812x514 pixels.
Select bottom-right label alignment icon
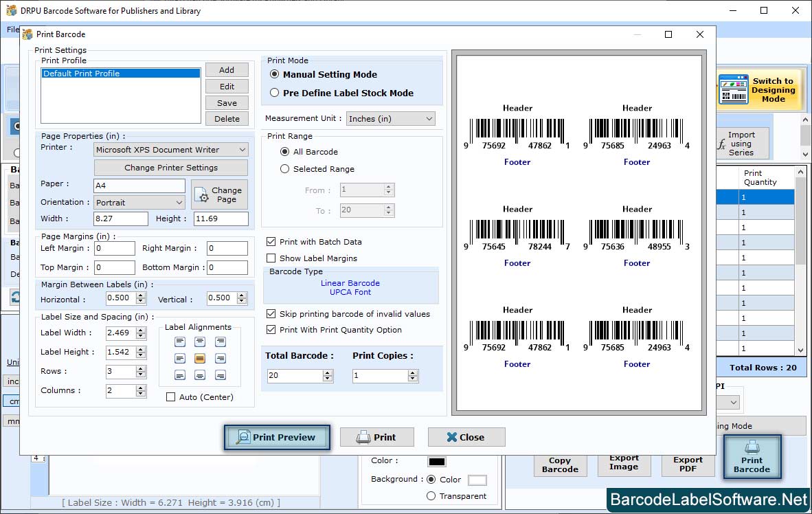[x=220, y=375]
